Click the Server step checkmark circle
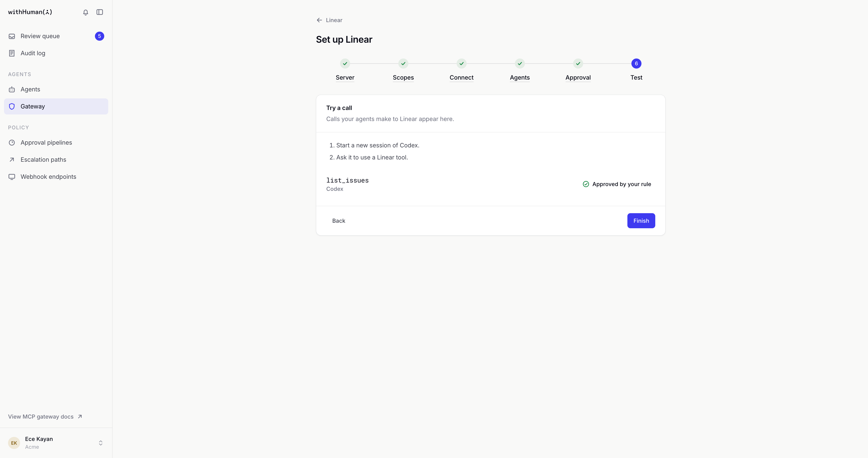 345,63
